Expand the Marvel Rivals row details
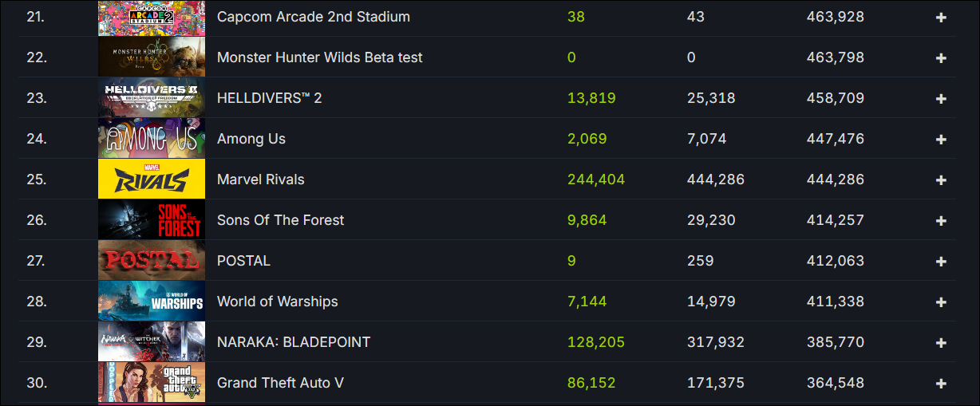The height and width of the screenshot is (406, 980). (x=941, y=179)
